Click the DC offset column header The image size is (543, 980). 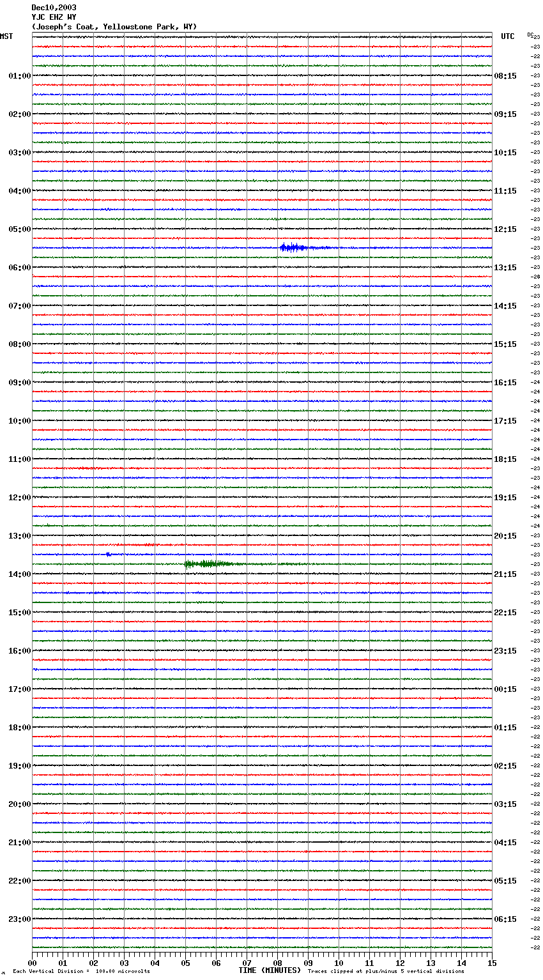pos(530,34)
